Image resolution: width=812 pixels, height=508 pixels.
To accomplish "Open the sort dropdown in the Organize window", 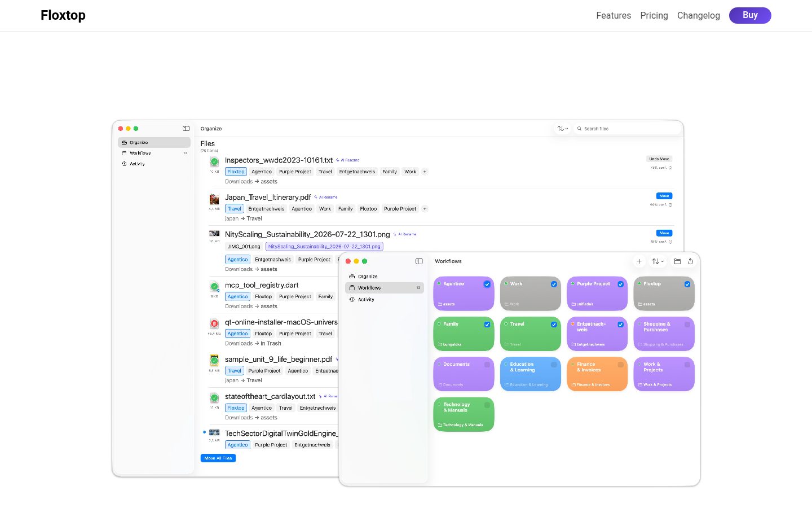I will pos(562,129).
